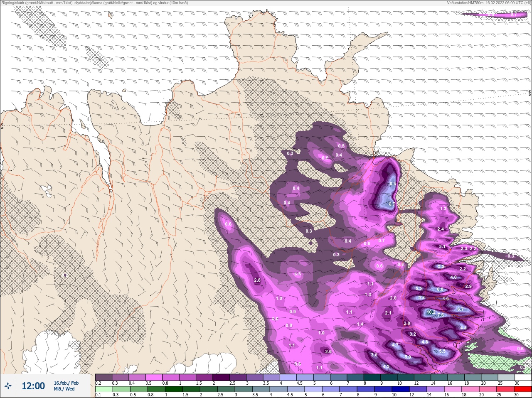Image resolution: width=532 pixels, height=398 pixels.
Task: Click the 7.6 precipitation value on the map
Action: 441,315
